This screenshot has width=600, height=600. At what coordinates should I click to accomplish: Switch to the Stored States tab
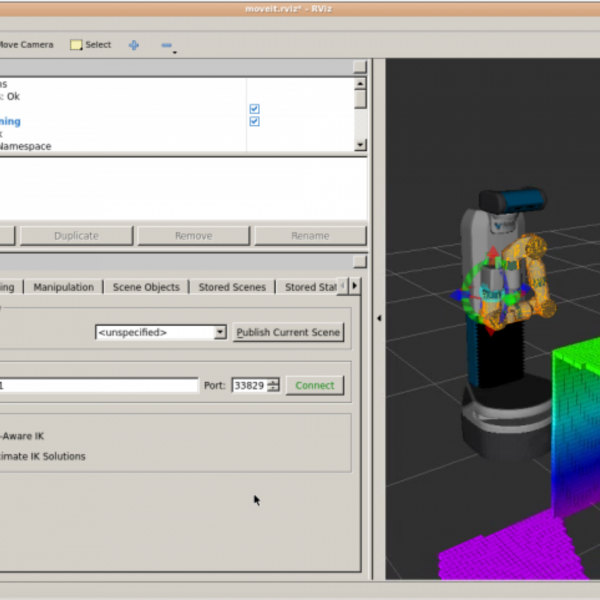(310, 287)
